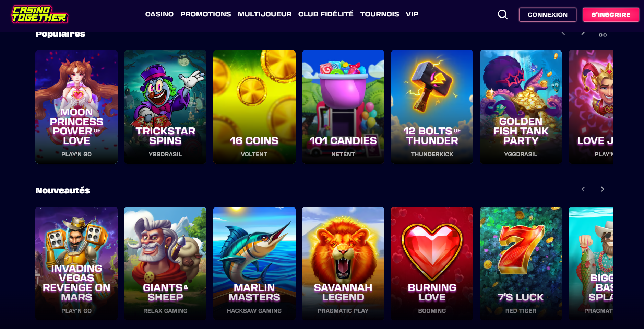Click the S'inscrire button
Viewport: 644px width, 329px height.
pos(611,15)
